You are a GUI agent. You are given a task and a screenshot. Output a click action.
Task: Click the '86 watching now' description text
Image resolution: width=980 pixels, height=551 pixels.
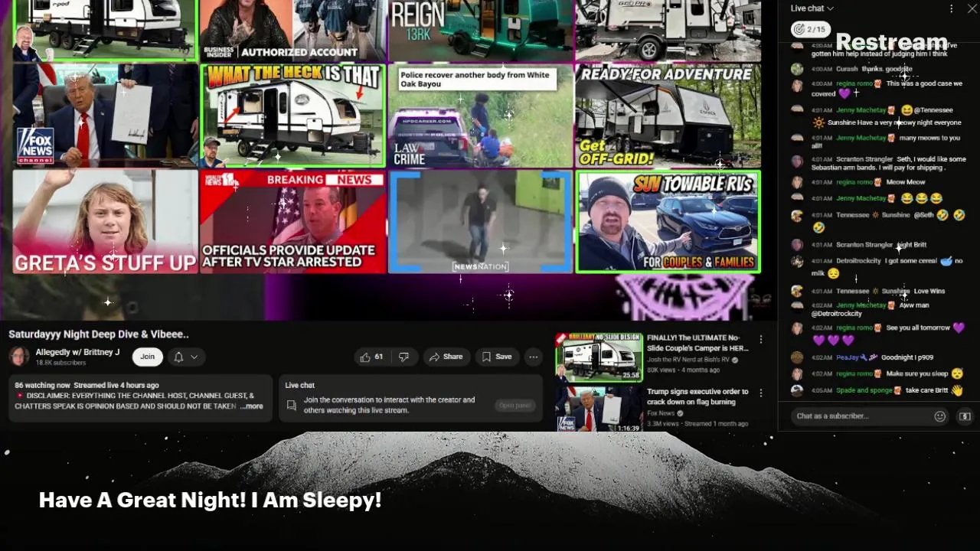[x=42, y=385]
